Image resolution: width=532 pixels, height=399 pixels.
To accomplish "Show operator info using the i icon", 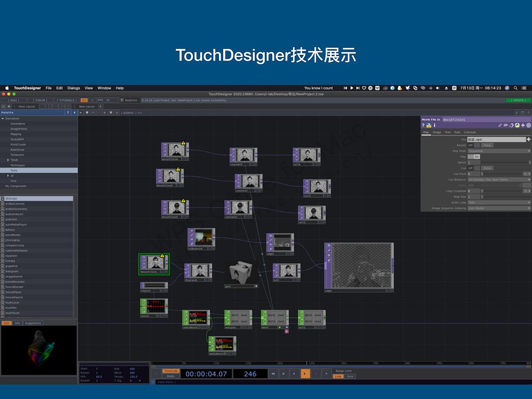I will [x=434, y=126].
